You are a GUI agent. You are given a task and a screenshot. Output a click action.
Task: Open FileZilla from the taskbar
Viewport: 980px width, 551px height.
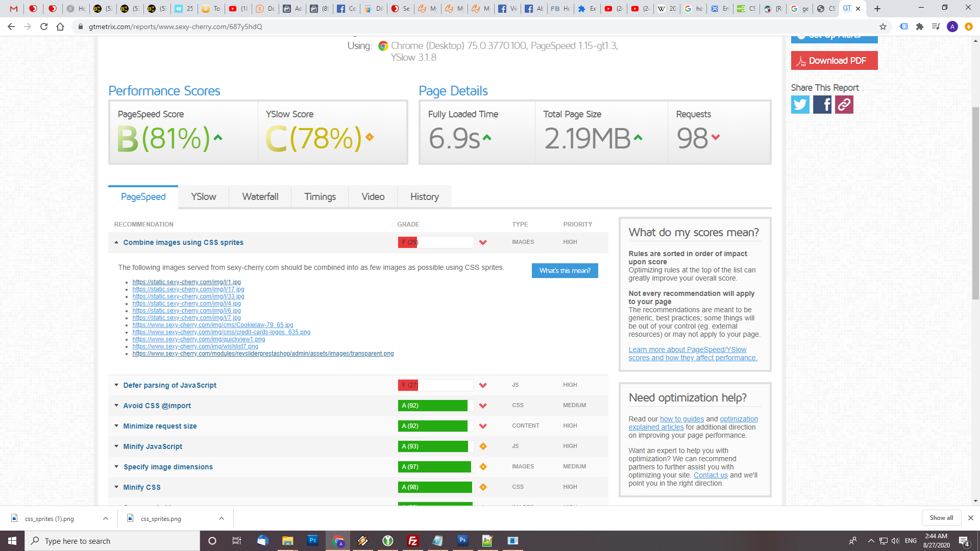click(x=412, y=540)
